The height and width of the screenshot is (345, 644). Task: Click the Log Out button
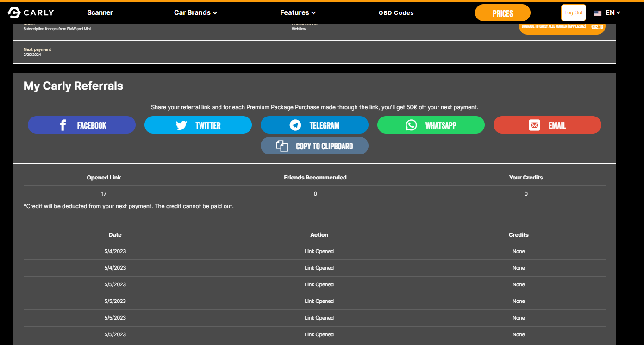point(574,13)
